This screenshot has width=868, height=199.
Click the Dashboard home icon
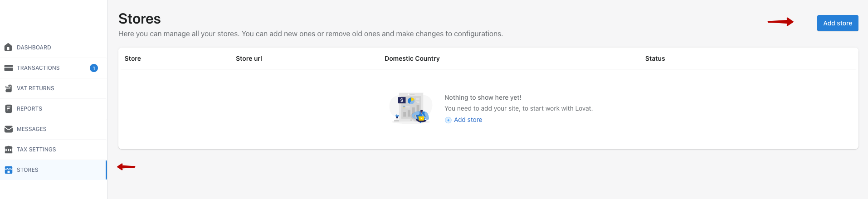click(8, 47)
